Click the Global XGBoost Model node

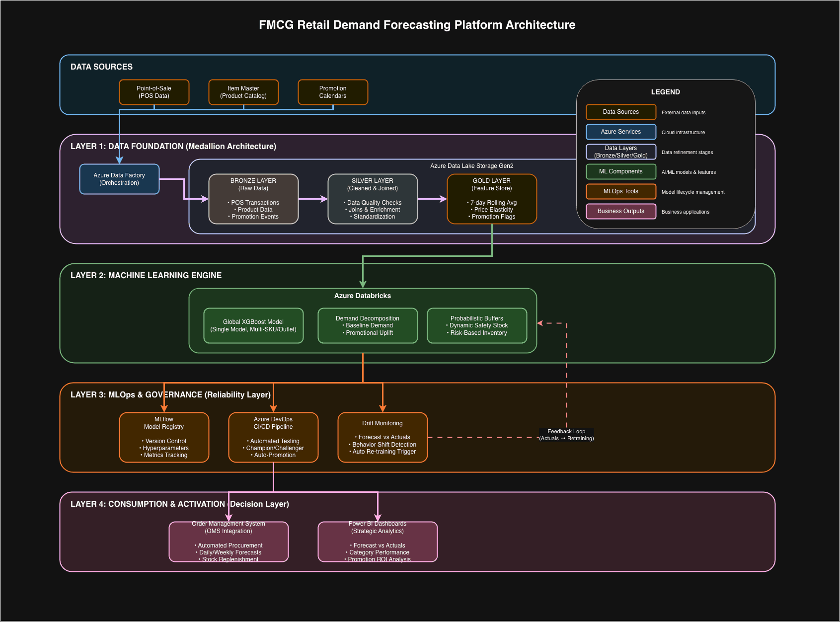[253, 325]
